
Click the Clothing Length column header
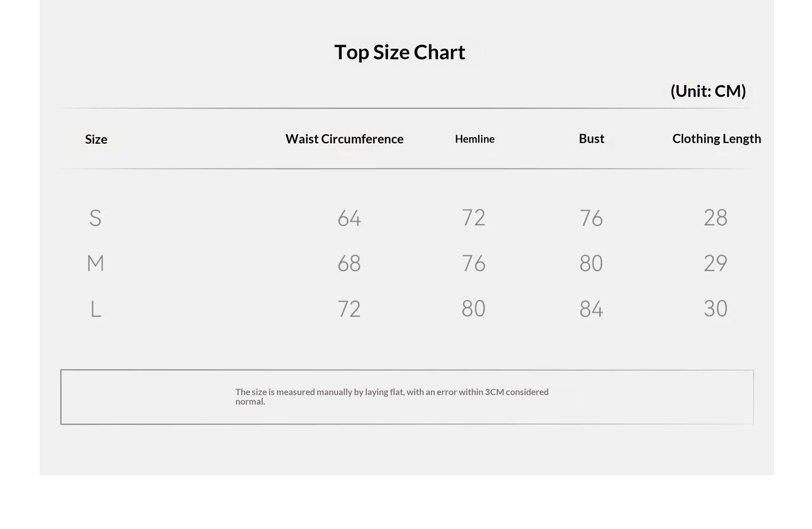tap(716, 139)
